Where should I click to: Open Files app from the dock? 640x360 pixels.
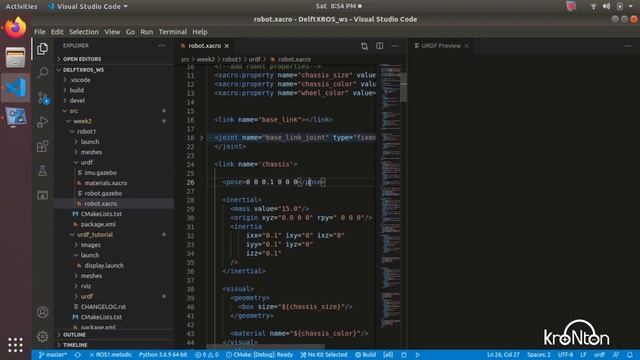pos(16,57)
